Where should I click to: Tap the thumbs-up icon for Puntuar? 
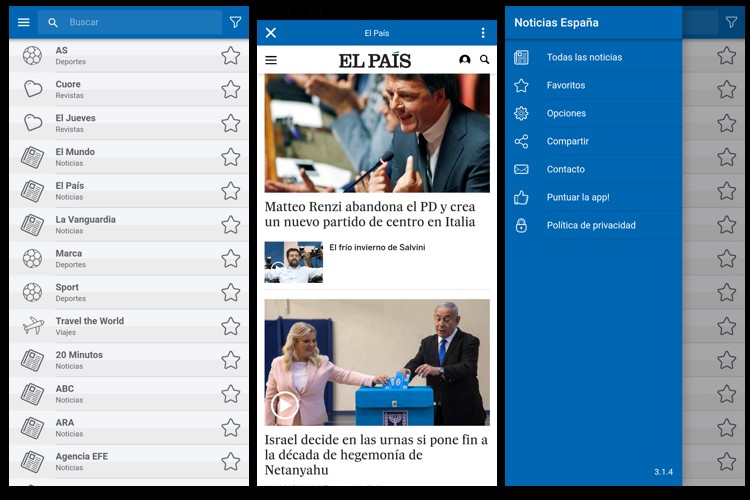[521, 197]
